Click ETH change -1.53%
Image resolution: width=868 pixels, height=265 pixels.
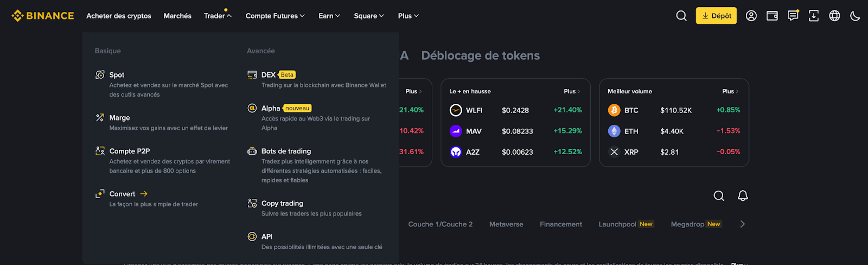pyautogui.click(x=728, y=131)
